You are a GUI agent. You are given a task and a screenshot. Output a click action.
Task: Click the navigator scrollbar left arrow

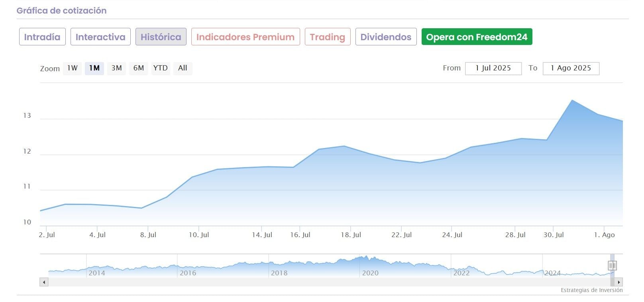(x=44, y=282)
